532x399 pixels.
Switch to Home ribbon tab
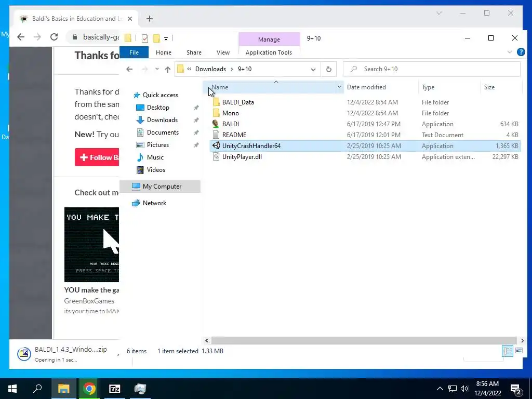(164, 52)
